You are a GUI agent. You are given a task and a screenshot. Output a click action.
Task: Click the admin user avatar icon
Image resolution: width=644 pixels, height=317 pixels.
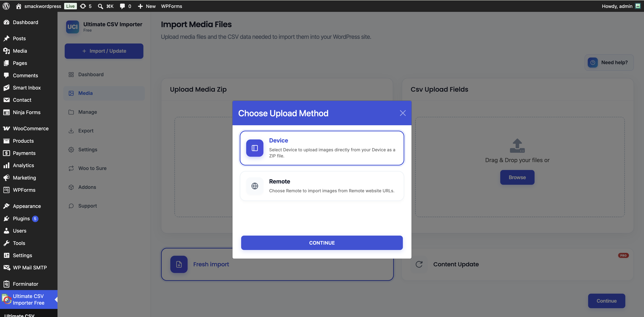(x=638, y=6)
